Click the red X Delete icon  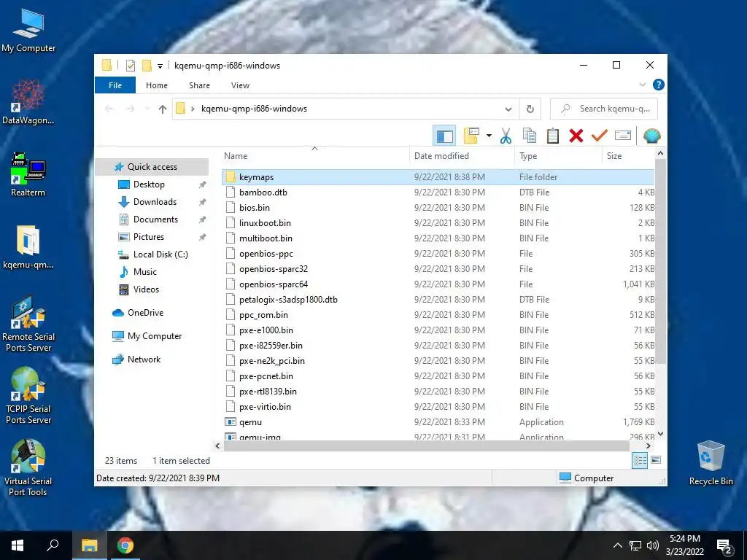576,136
